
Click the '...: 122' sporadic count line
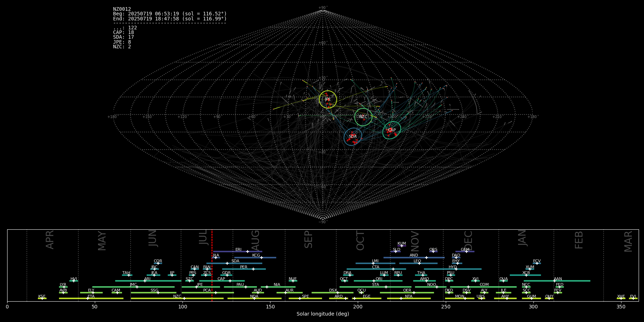(125, 28)
